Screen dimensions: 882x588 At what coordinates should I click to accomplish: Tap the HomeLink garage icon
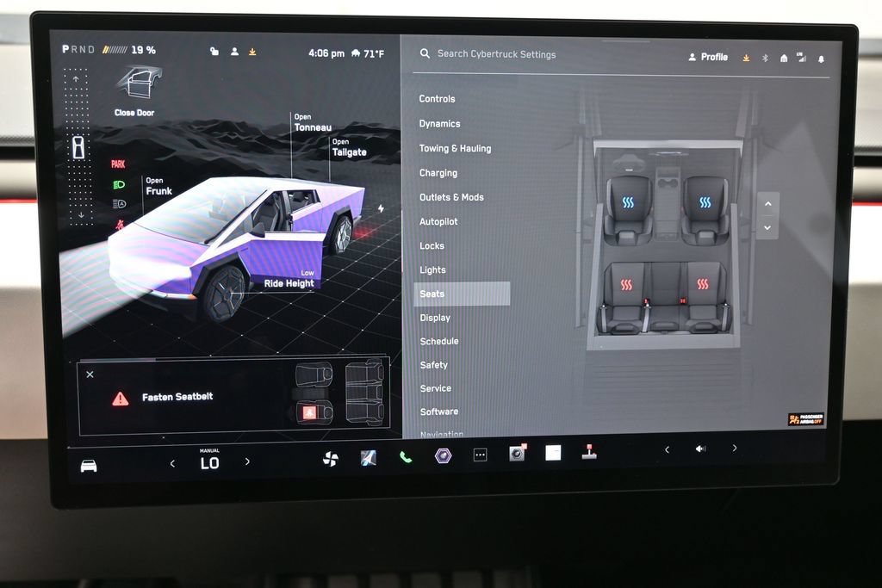pyautogui.click(x=784, y=58)
